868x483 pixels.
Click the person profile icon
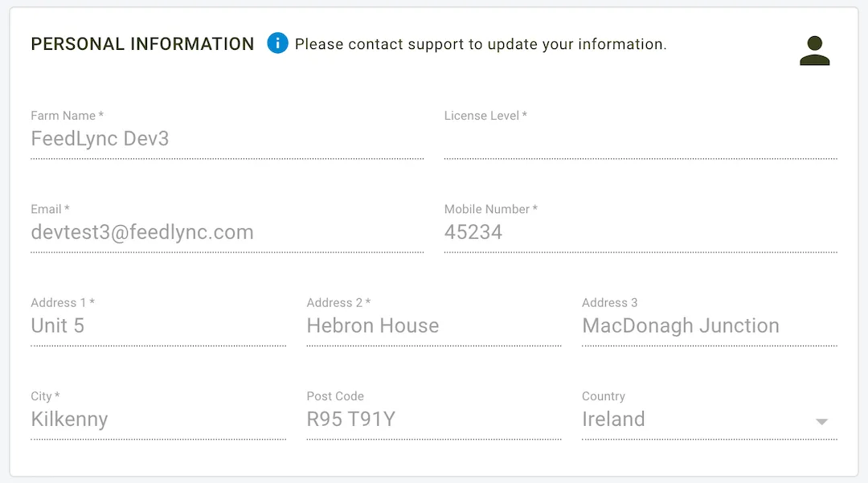pyautogui.click(x=815, y=50)
